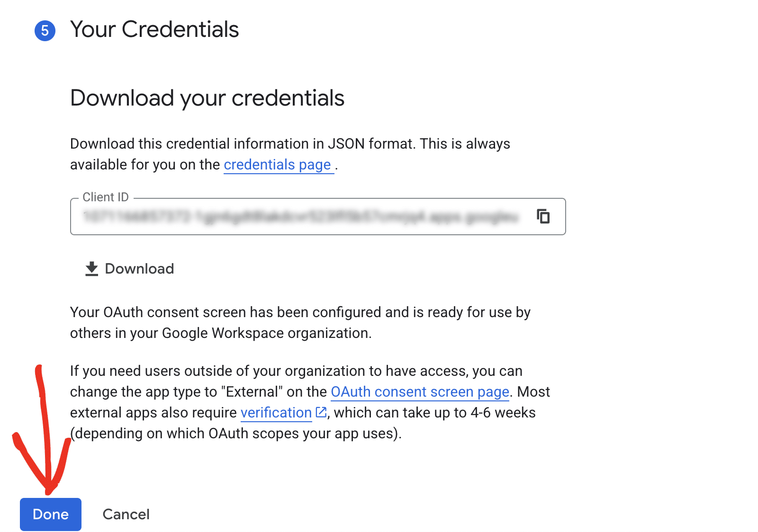The image size is (758, 532).
Task: Open the OAuth consent screen page link
Action: (x=420, y=392)
